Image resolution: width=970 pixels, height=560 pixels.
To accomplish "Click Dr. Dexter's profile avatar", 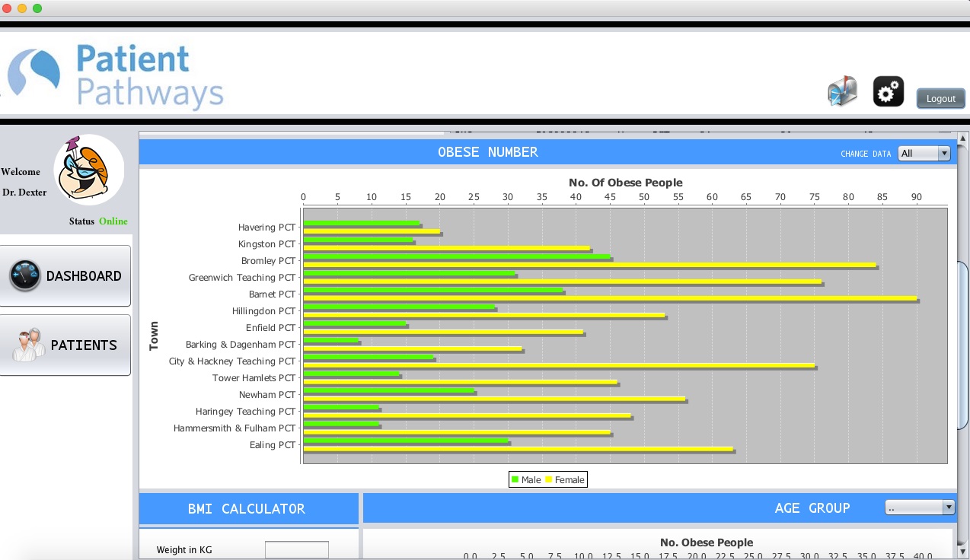I will 88,169.
